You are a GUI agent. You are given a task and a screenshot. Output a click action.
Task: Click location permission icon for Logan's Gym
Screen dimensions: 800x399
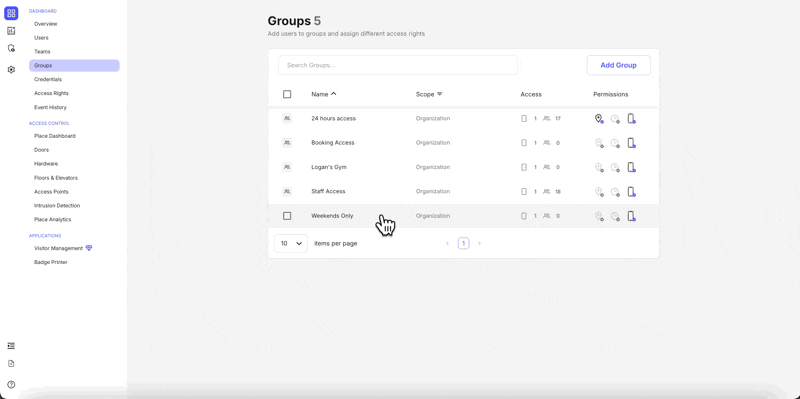pyautogui.click(x=599, y=167)
